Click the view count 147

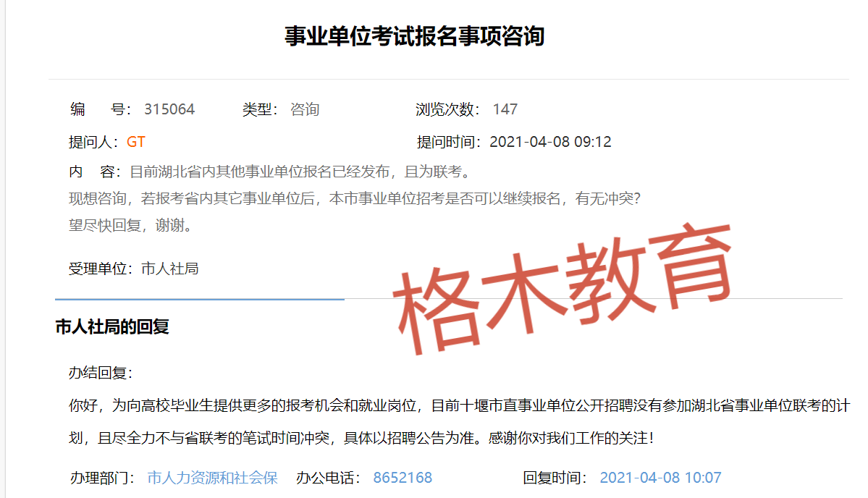point(505,109)
